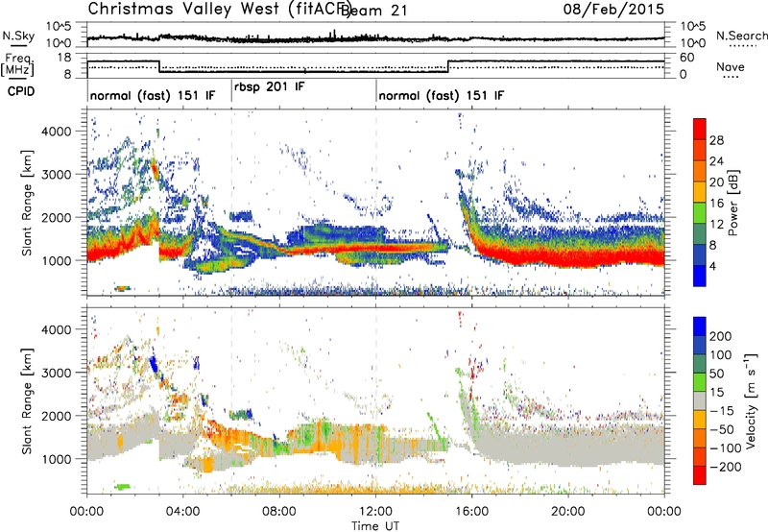Image resolution: width=768 pixels, height=532 pixels.
Task: Click the '18' frequency axis tick
Action: tap(65, 58)
